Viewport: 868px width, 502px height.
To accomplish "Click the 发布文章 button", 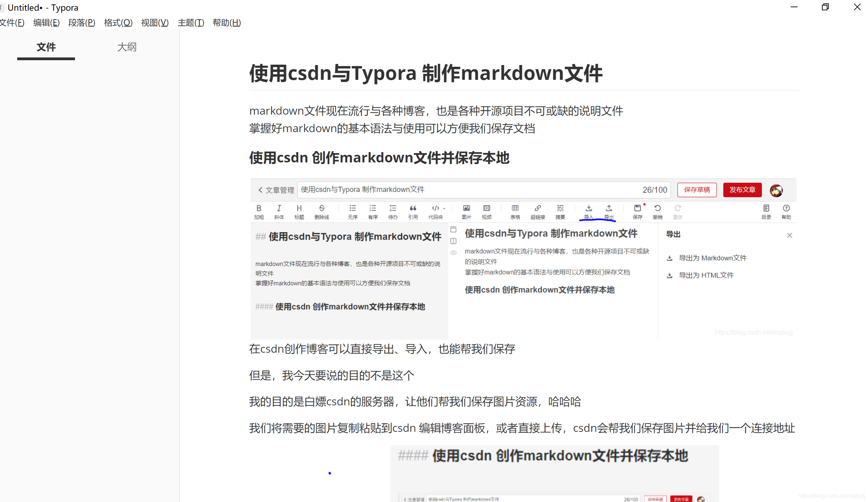I will click(742, 190).
